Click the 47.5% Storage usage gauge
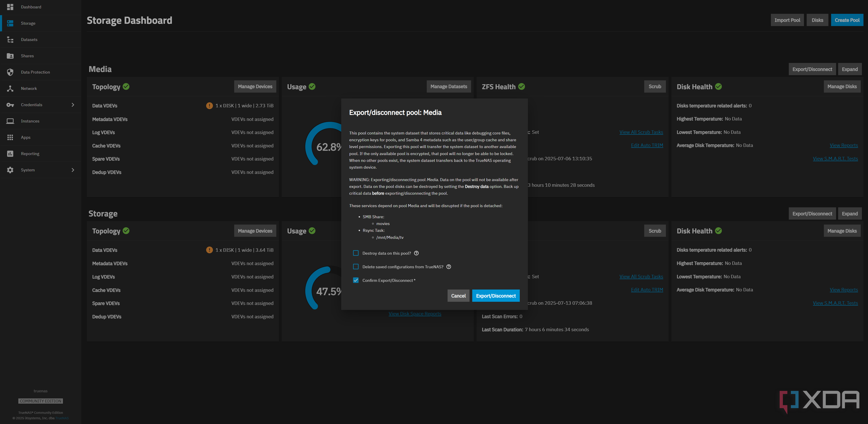Image resolution: width=868 pixels, height=424 pixels. tap(324, 288)
